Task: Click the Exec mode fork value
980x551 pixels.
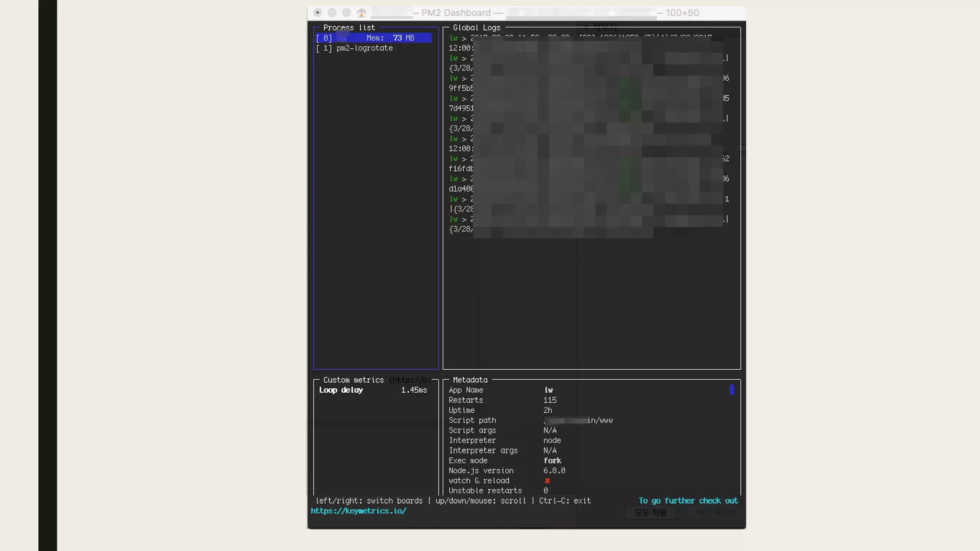Action: pyautogui.click(x=552, y=461)
